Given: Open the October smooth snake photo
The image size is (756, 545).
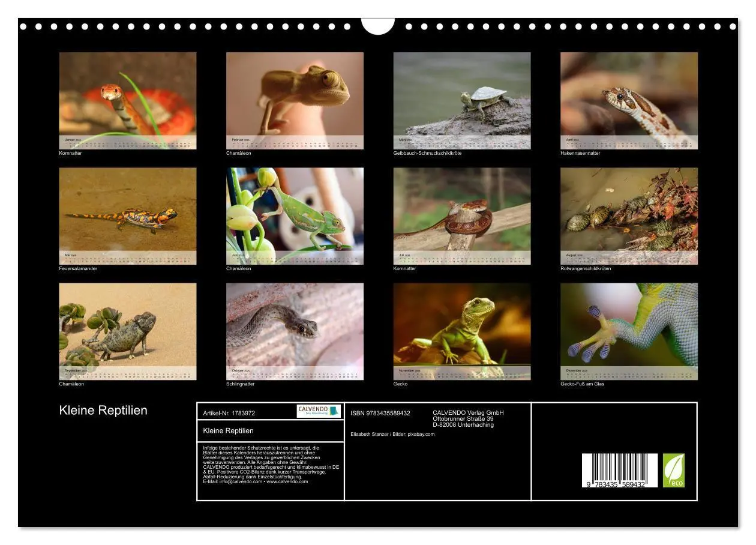Looking at the screenshot, I should 295,331.
